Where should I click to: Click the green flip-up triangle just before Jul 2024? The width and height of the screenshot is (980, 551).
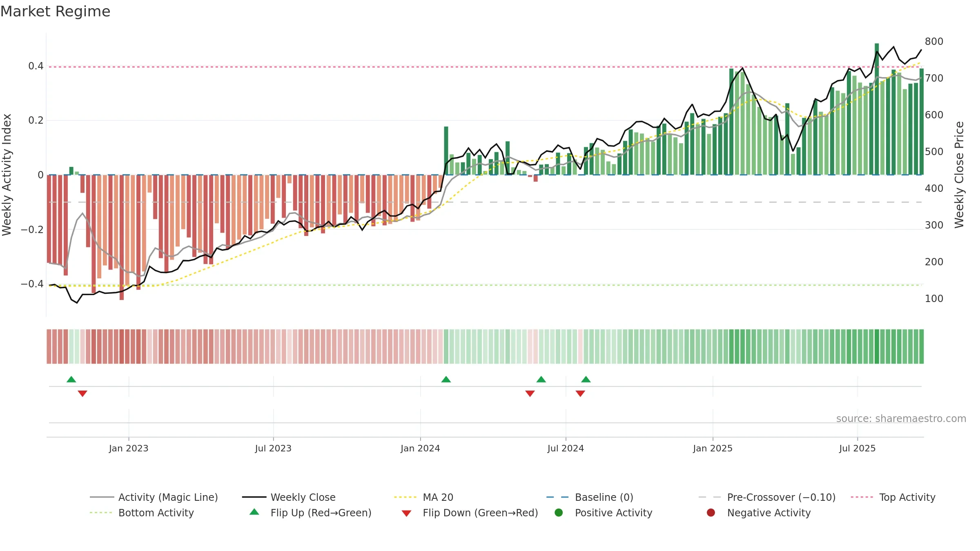pos(541,380)
